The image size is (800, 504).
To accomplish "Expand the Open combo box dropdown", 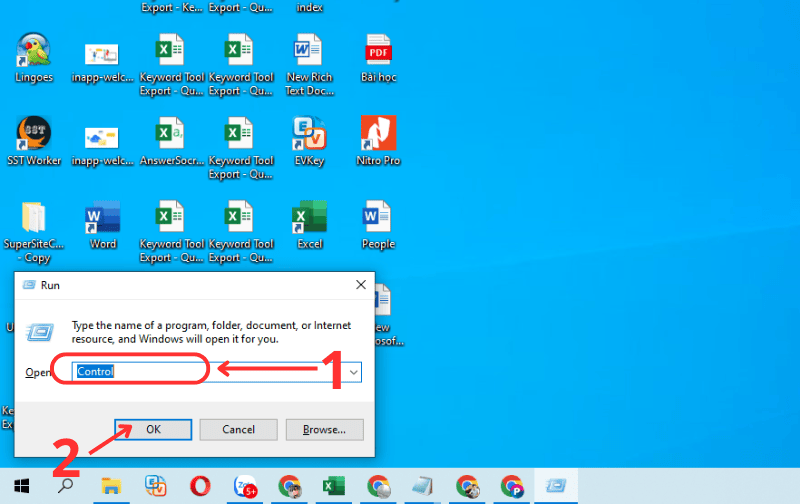I will tap(352, 372).
